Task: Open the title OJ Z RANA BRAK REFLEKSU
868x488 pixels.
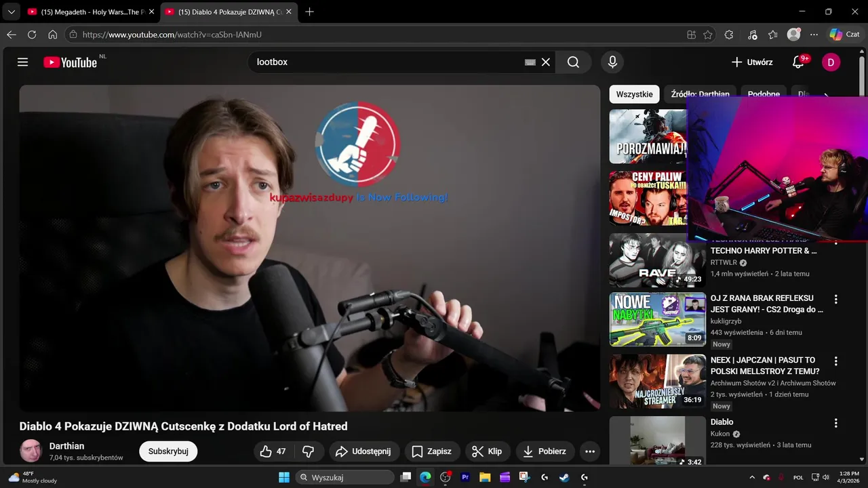Action: click(x=767, y=304)
